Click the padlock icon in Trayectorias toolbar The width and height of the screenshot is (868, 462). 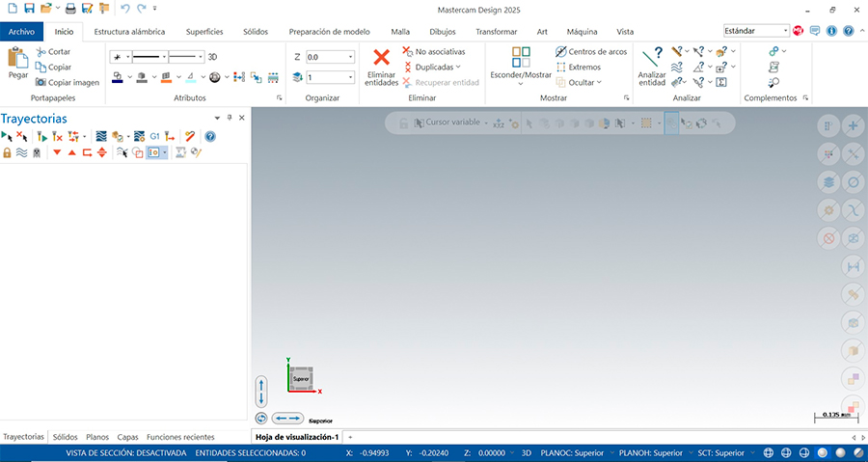(7, 152)
